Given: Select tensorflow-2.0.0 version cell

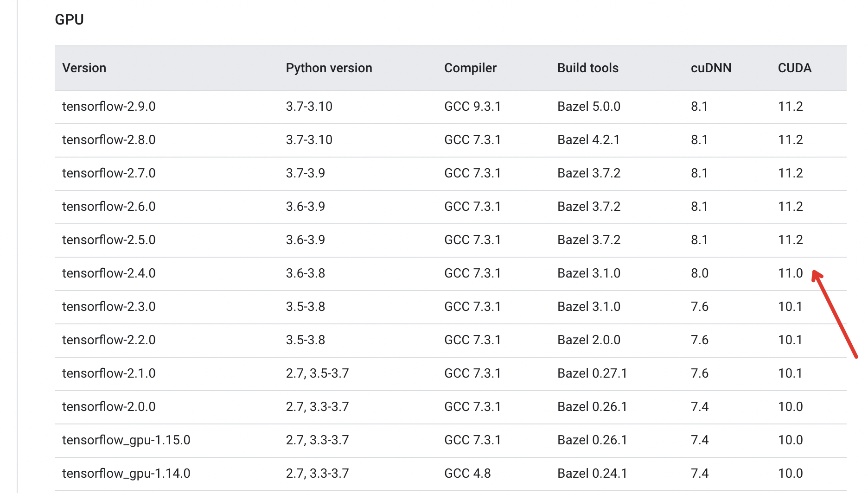Looking at the screenshot, I should click(x=108, y=407).
